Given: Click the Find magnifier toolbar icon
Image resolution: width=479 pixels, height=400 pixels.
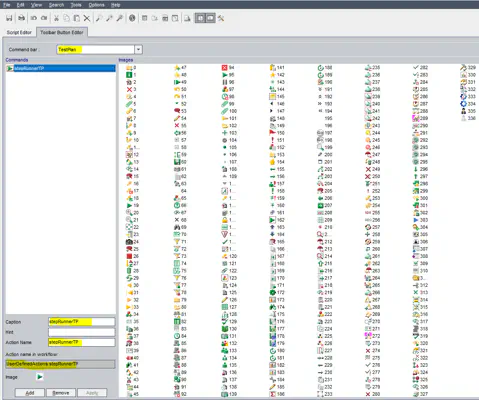Looking at the screenshot, I should pos(99,18).
